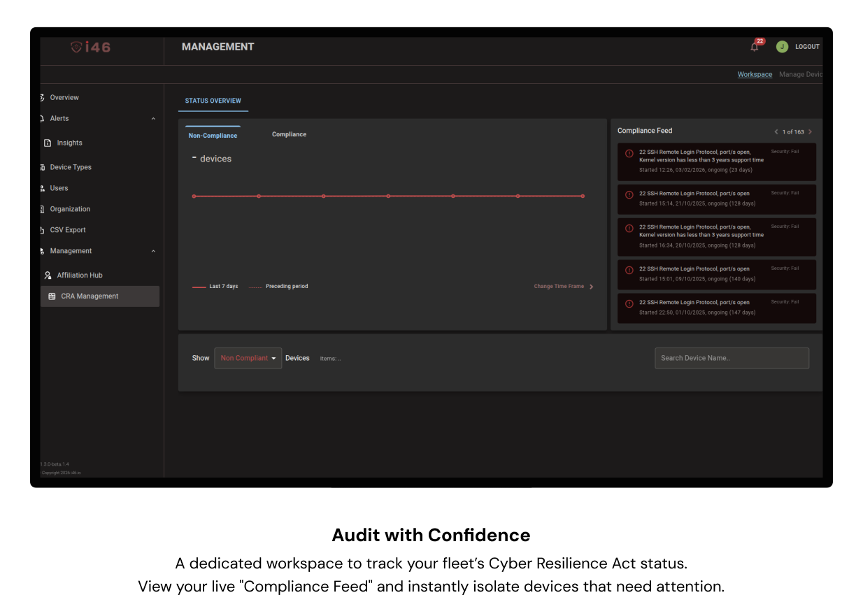This screenshot has height=616, width=863.
Task: Click the CRA Management icon
Action: 52,296
